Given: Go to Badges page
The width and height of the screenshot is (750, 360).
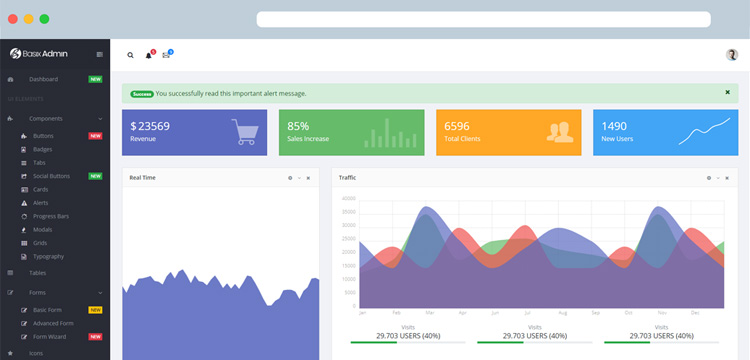Looking at the screenshot, I should (x=43, y=150).
